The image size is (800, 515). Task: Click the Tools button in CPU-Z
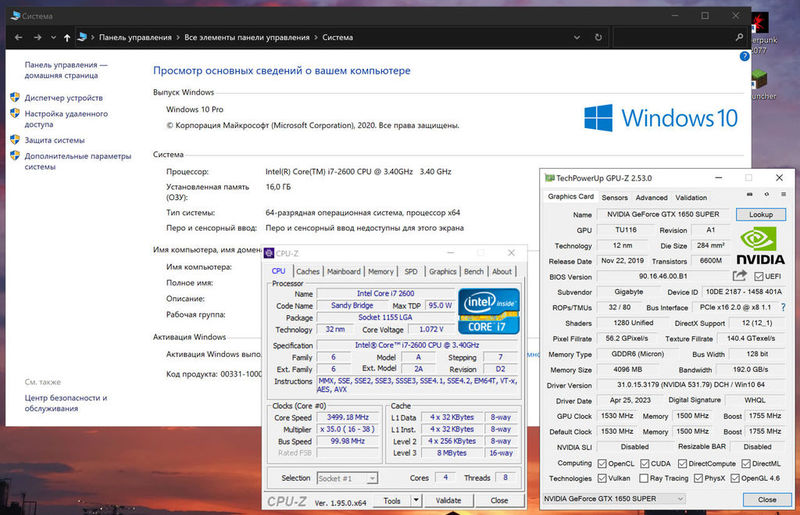[392, 500]
